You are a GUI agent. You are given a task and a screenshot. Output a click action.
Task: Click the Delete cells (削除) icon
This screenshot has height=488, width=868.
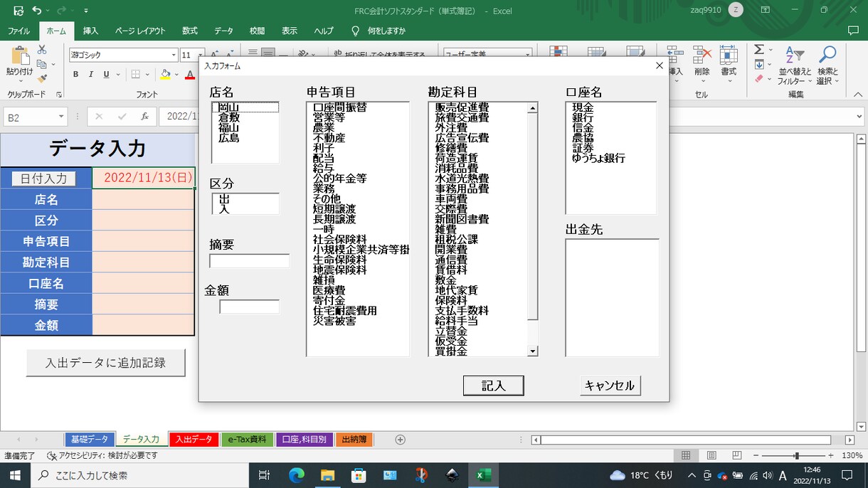pos(702,55)
